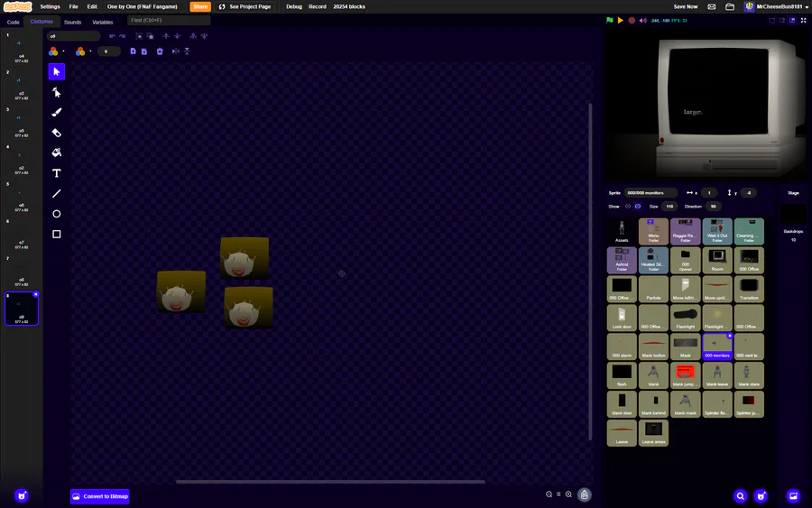
Task: Toggle the purple mute speaker icon
Action: click(642, 21)
